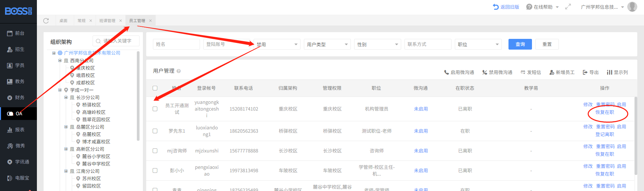Collapse the 西南分公司 tree node
Screen dimensions: 644x191
pos(60,61)
